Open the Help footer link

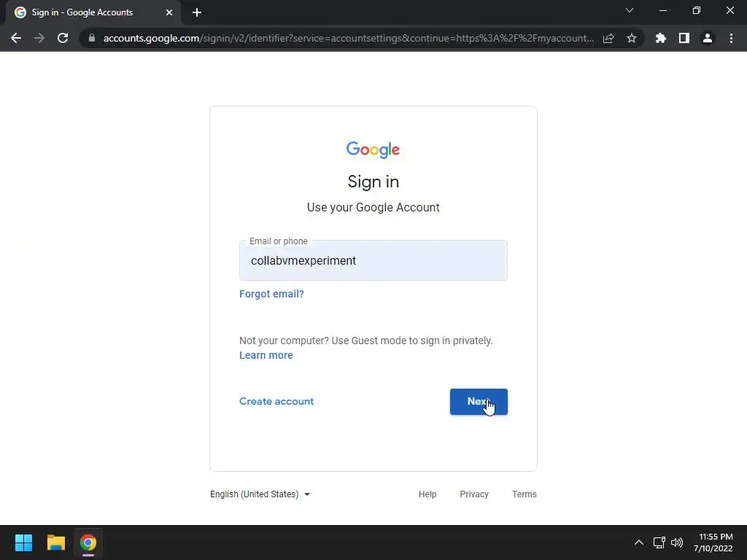[427, 494]
